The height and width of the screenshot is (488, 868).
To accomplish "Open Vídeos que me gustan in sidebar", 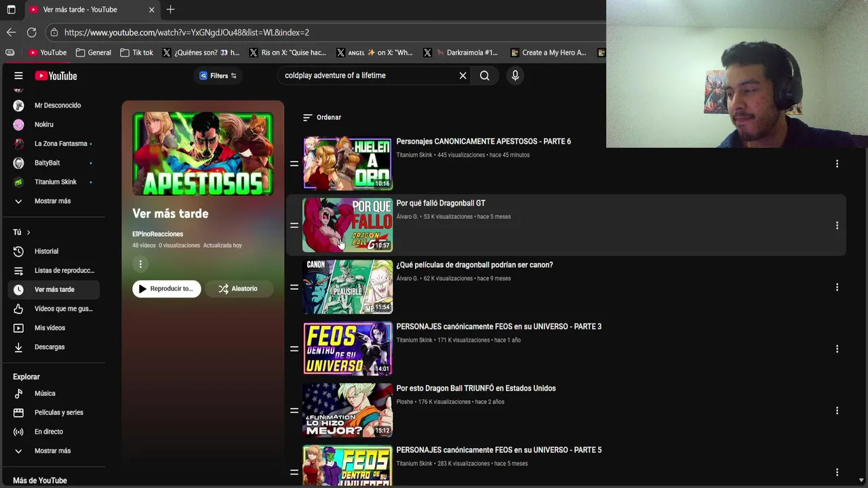I will click(x=54, y=308).
